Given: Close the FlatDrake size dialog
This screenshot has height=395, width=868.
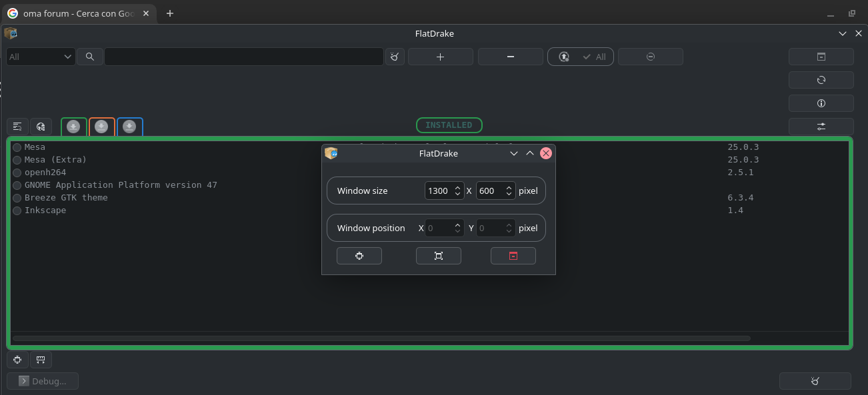Looking at the screenshot, I should [x=546, y=153].
